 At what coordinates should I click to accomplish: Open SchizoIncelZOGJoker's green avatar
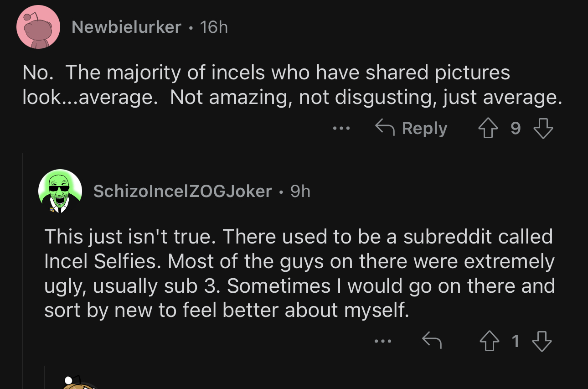click(x=60, y=191)
